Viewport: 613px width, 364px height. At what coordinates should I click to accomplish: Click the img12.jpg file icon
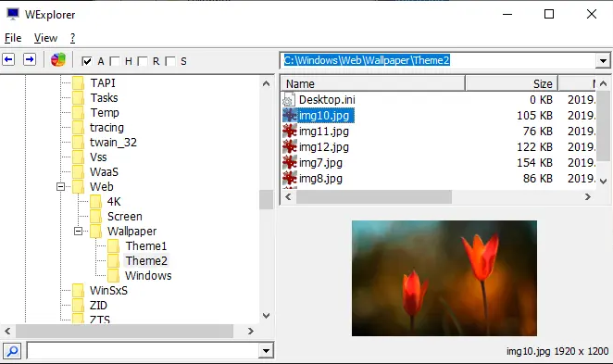289,146
